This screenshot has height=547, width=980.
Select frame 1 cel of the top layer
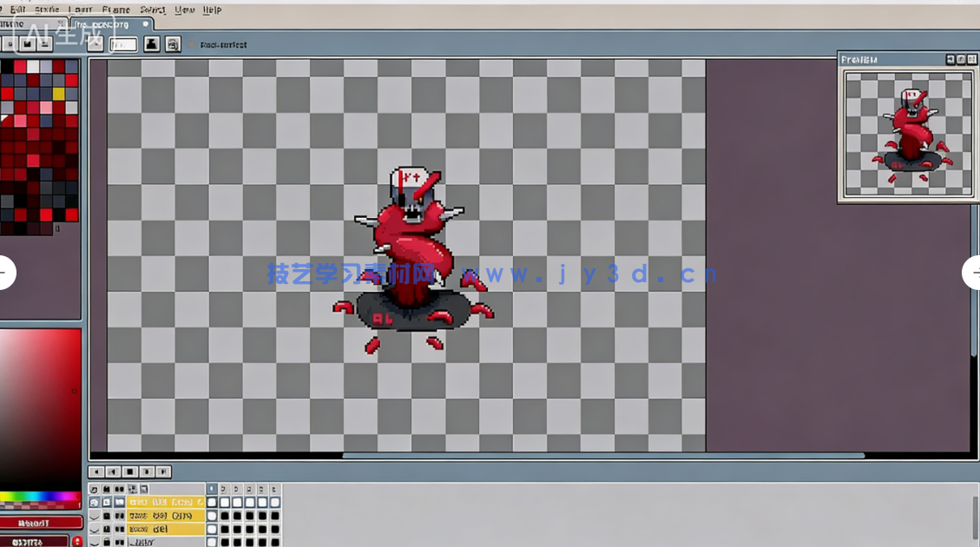point(212,503)
